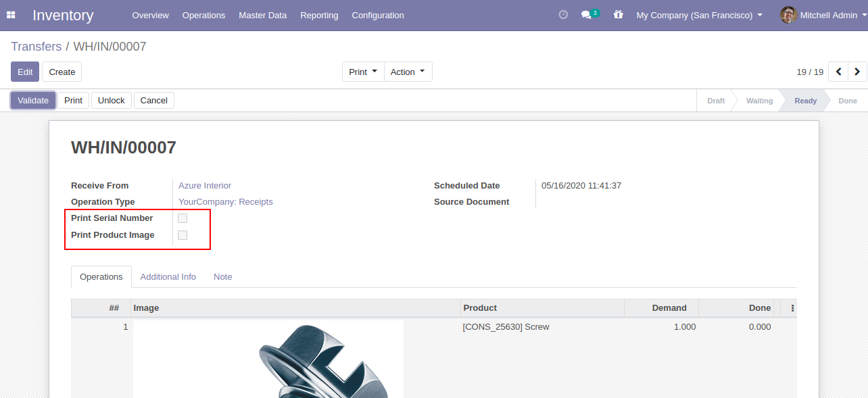This screenshot has height=398, width=868.
Task: Click the Create button
Action: (62, 72)
